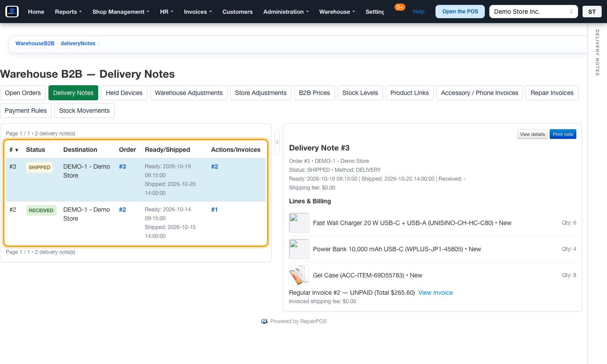
Task: Open the Warehouse Adjustments tab
Action: [189, 93]
